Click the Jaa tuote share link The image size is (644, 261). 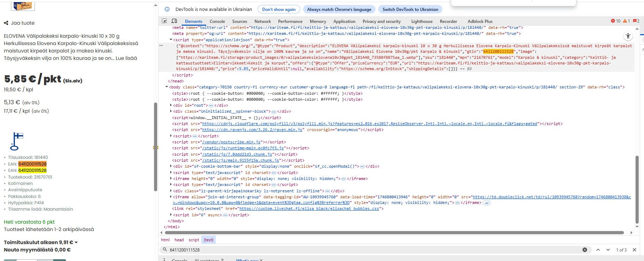pos(19,23)
